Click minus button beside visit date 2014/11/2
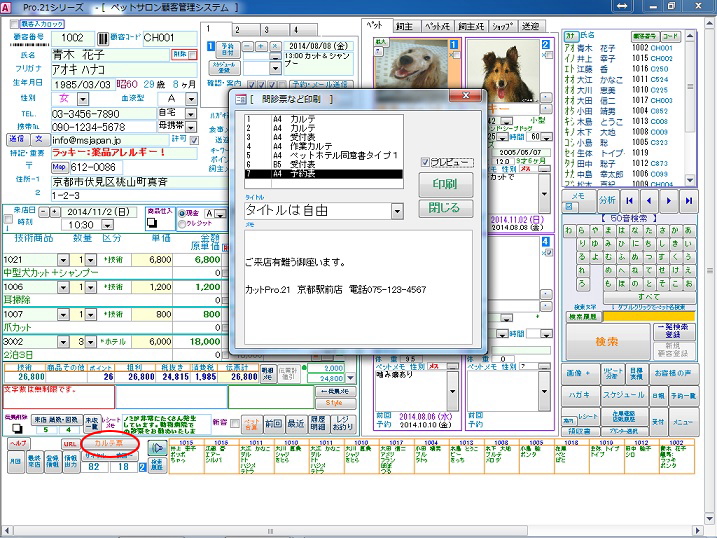Image resolution: width=717 pixels, height=538 pixels. pos(43,212)
